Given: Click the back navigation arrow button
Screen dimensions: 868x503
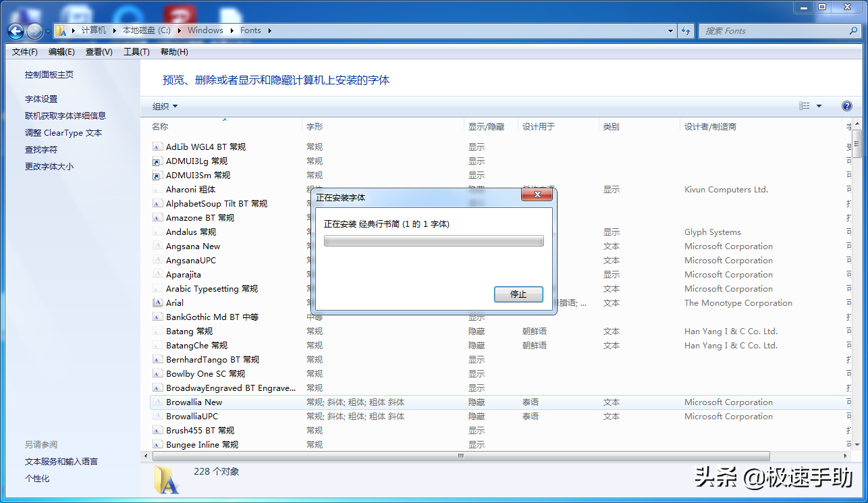Looking at the screenshot, I should pos(16,31).
